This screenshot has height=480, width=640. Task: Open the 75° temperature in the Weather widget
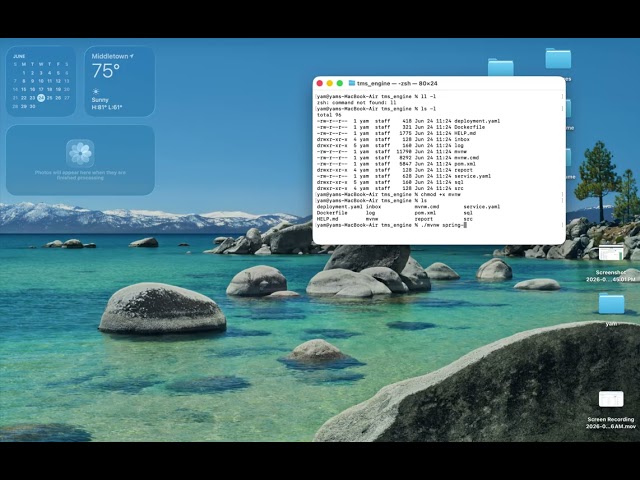(106, 71)
